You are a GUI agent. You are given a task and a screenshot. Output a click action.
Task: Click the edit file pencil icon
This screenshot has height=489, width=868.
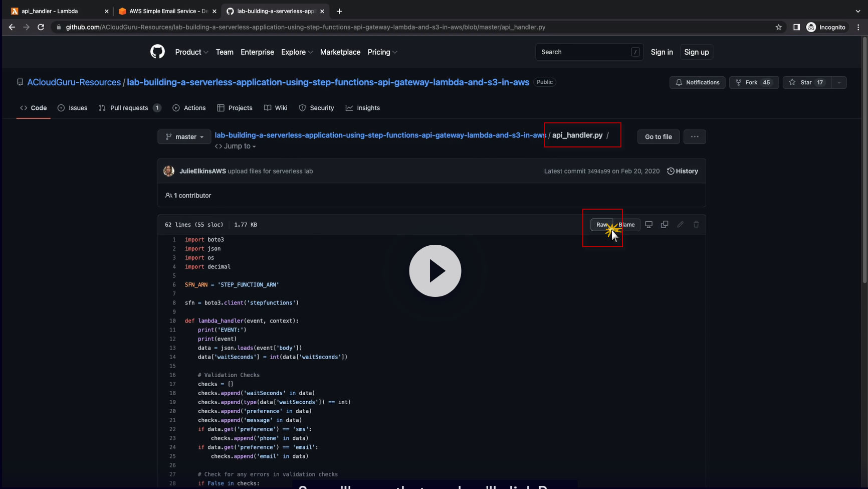pos(680,225)
